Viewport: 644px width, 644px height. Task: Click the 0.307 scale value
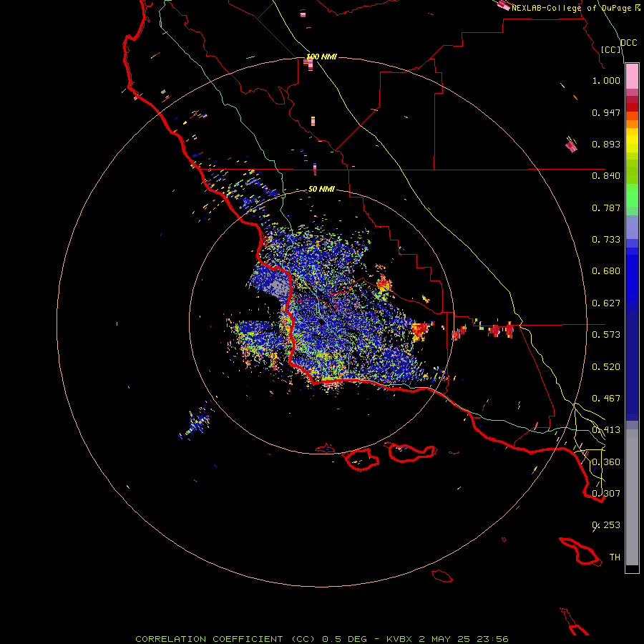coord(606,494)
